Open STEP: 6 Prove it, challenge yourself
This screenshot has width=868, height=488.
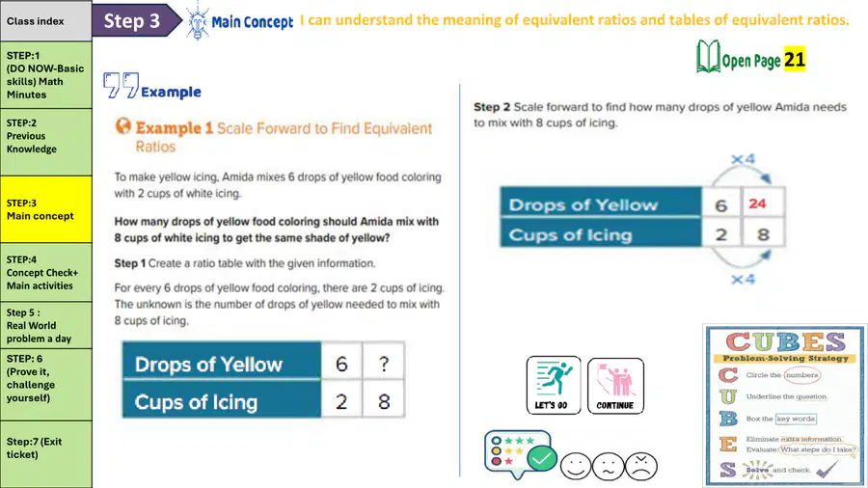(x=46, y=385)
